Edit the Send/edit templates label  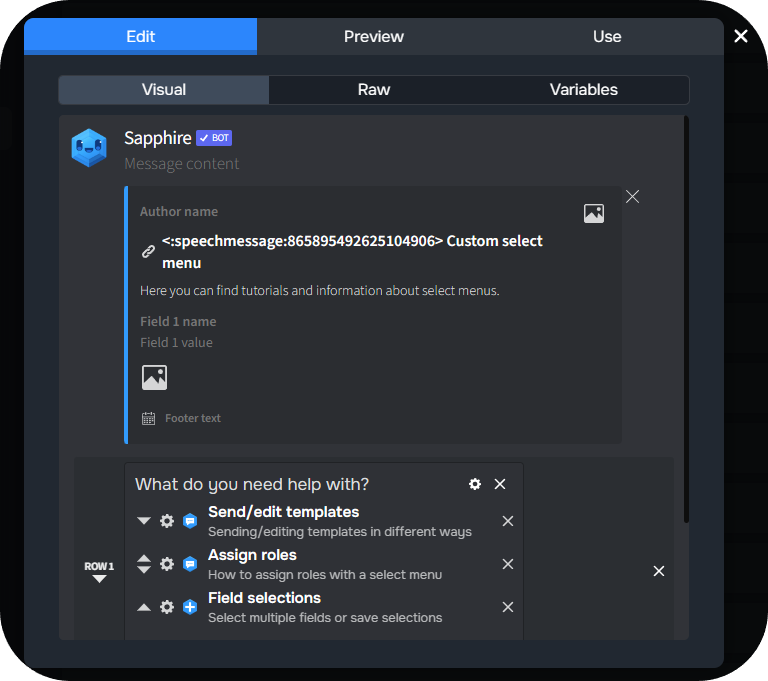284,511
